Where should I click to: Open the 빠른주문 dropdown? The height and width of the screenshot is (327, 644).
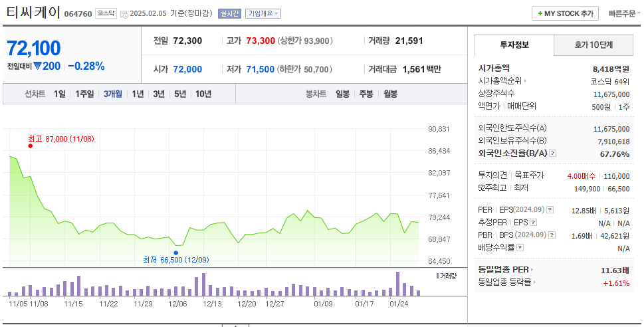624,13
